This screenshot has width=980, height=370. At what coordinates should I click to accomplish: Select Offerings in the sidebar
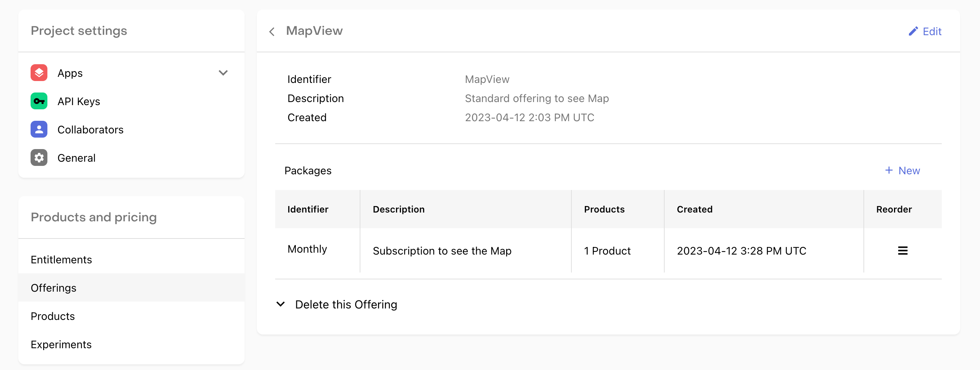click(x=131, y=287)
